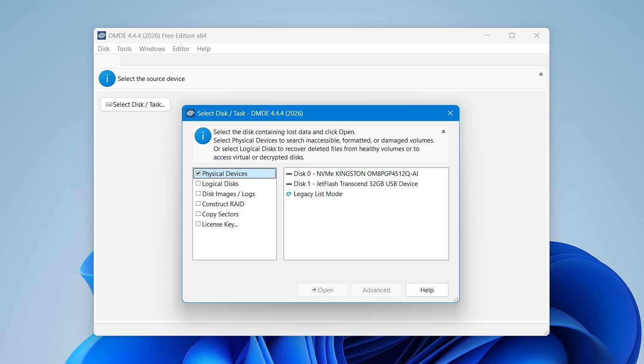Open the Editor menu
This screenshot has width=644, height=364.
181,49
